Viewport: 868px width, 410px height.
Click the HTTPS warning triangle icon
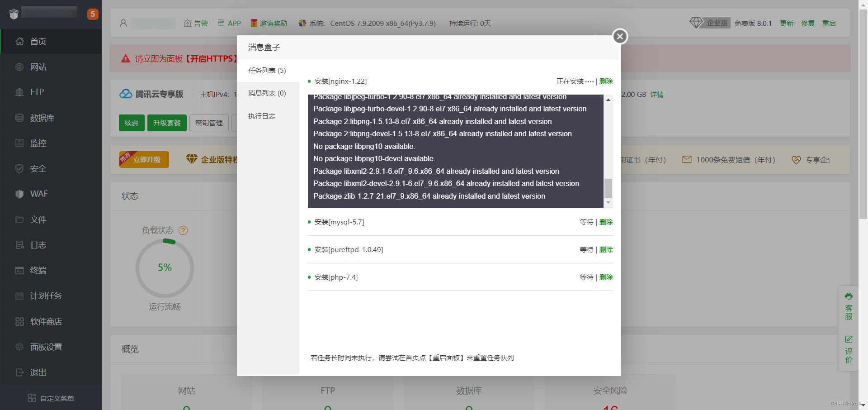(126, 58)
